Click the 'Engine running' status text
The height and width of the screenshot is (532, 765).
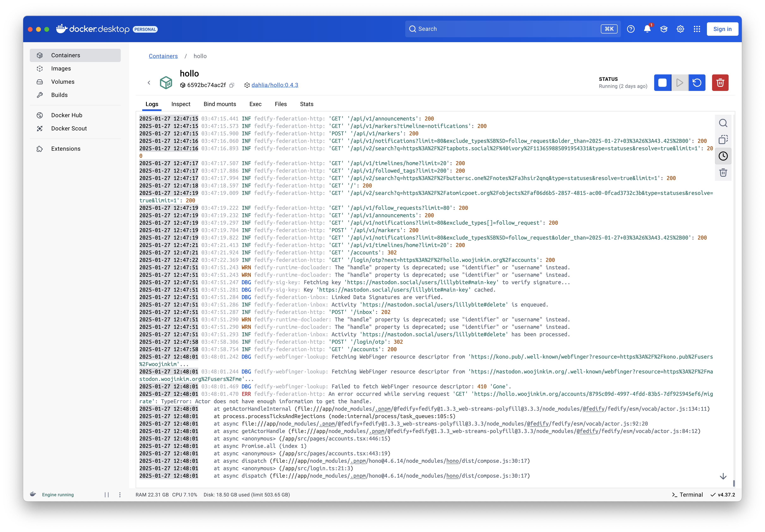(x=58, y=495)
